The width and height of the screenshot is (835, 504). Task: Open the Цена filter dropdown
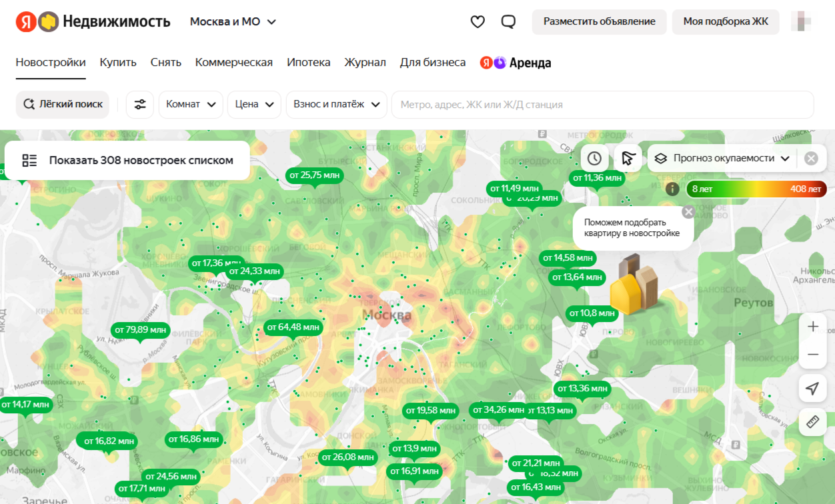[x=253, y=105]
